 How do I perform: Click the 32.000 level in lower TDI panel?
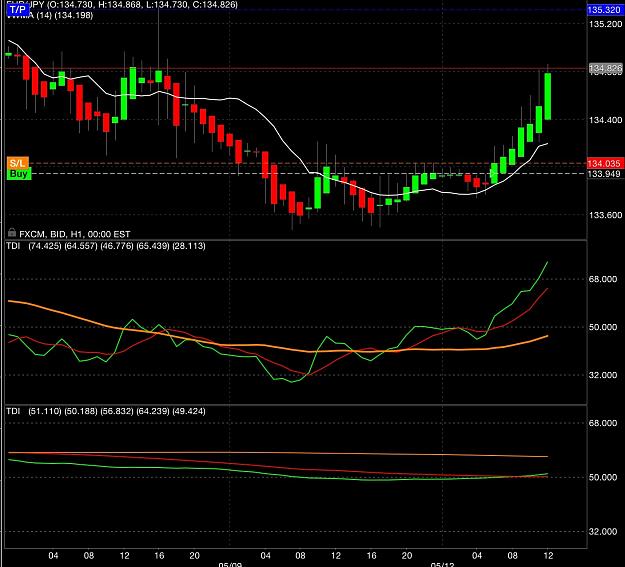603,532
